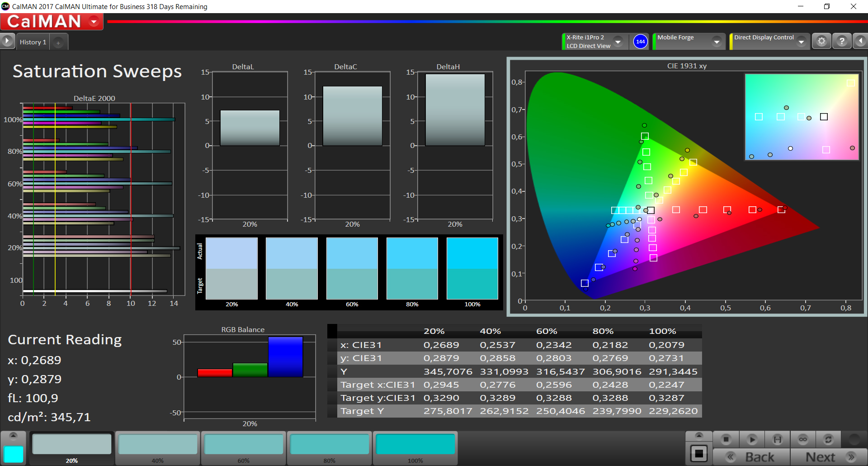Switch to the History 1 tab
868x466 pixels.
(x=33, y=42)
